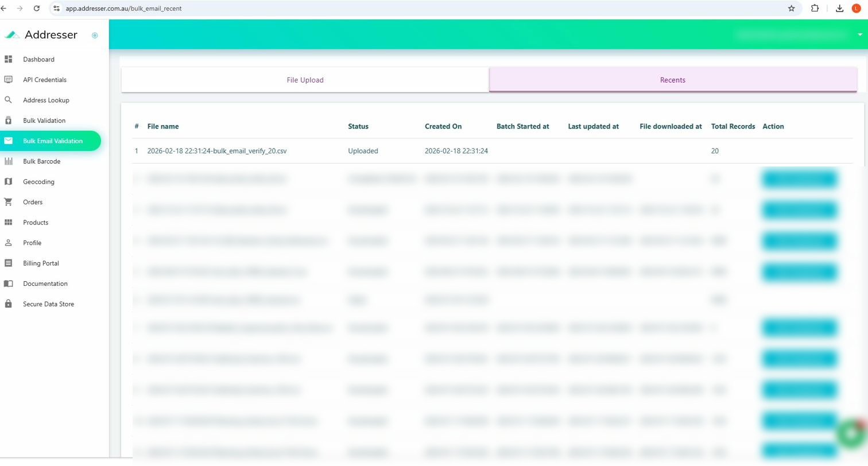Click the Dashboard grid icon in sidebar
The height and width of the screenshot is (466, 868).
click(8, 59)
